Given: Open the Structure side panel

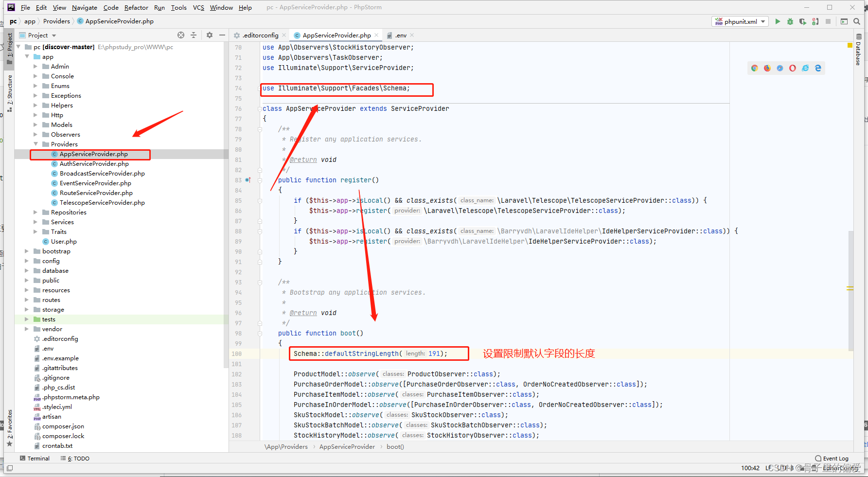Looking at the screenshot, I should [9, 94].
